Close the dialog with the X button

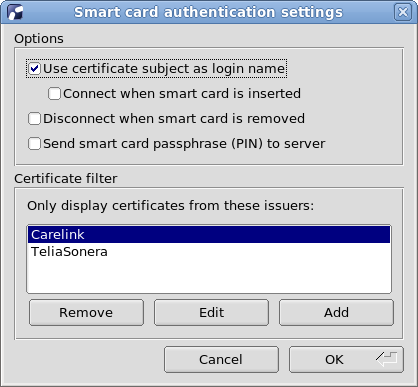(x=403, y=12)
